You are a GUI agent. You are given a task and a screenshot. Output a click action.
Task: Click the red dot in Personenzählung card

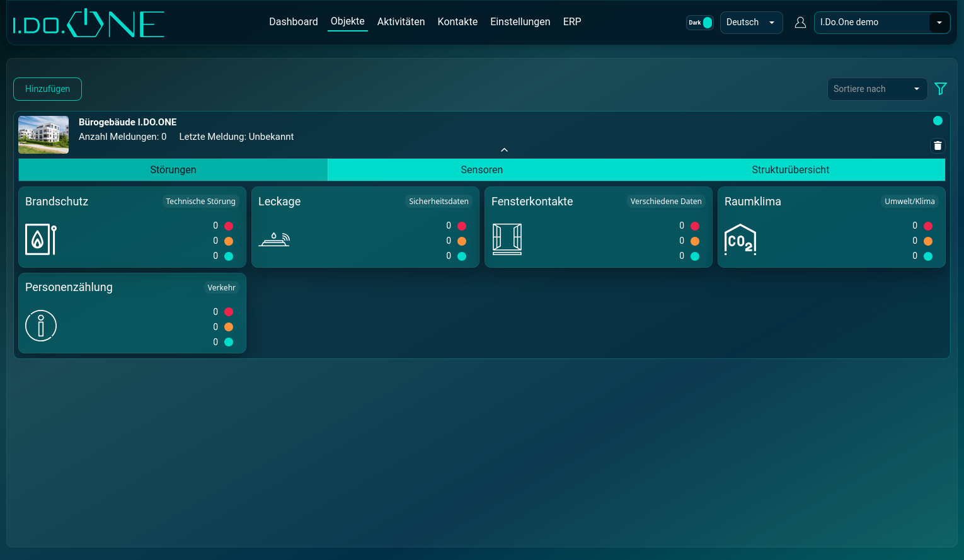(229, 312)
